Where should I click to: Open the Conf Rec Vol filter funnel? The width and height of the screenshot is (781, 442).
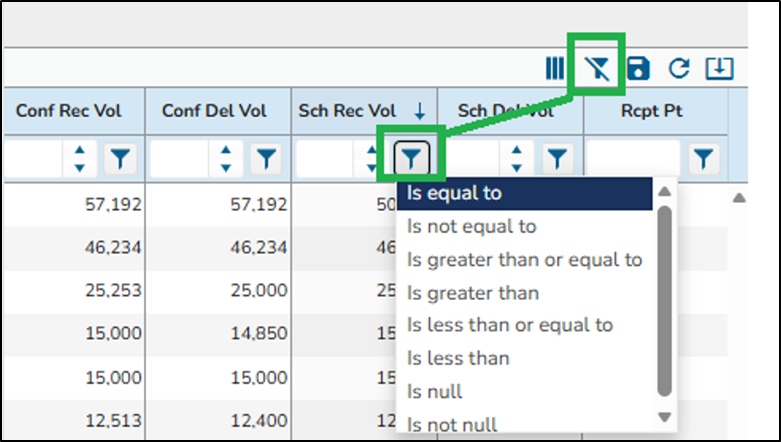pyautogui.click(x=120, y=158)
